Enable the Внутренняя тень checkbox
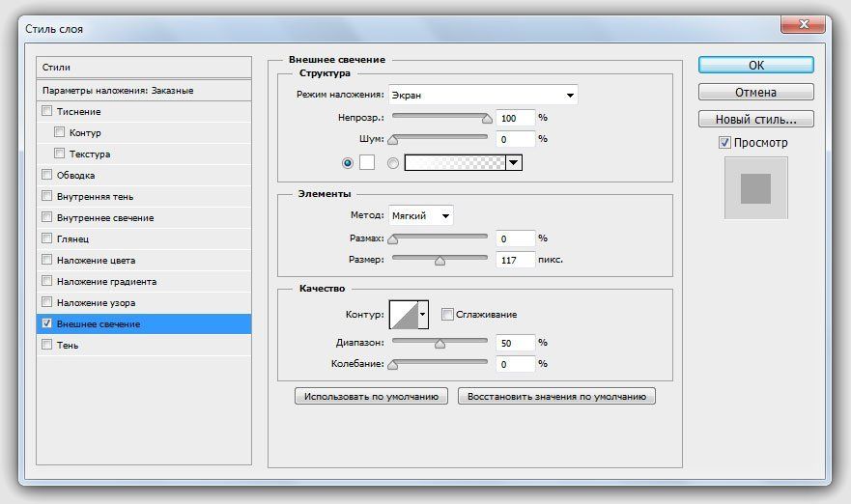Viewport: 851px width, 504px height. pyautogui.click(x=47, y=196)
